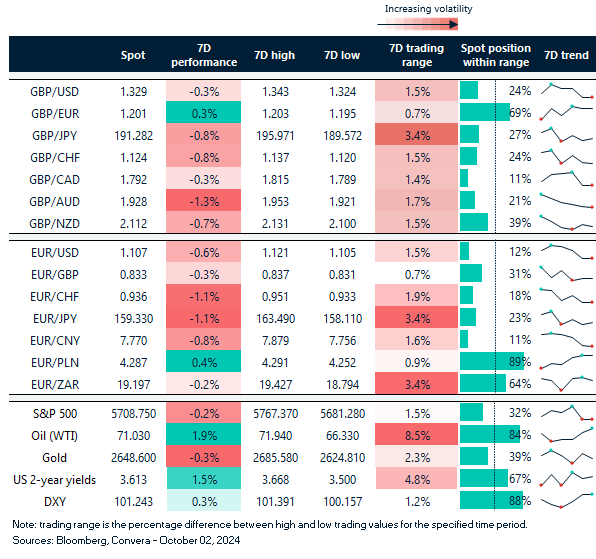
Task: Select the GBP/CAD row label
Action: [x=54, y=179]
